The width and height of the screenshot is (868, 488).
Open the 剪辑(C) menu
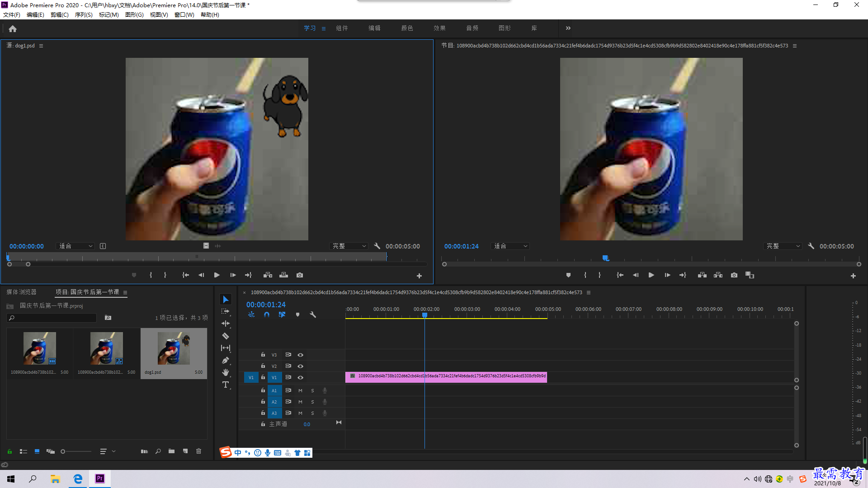pos(60,15)
